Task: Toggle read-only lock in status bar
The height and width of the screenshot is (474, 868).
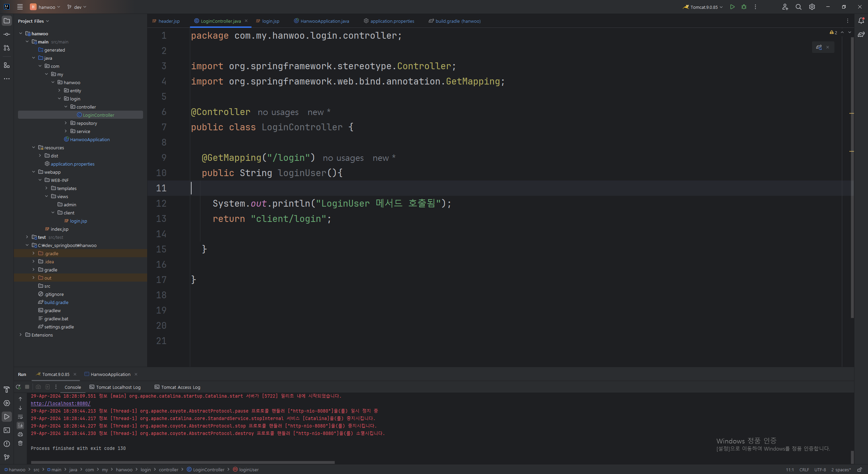Action: click(860, 470)
